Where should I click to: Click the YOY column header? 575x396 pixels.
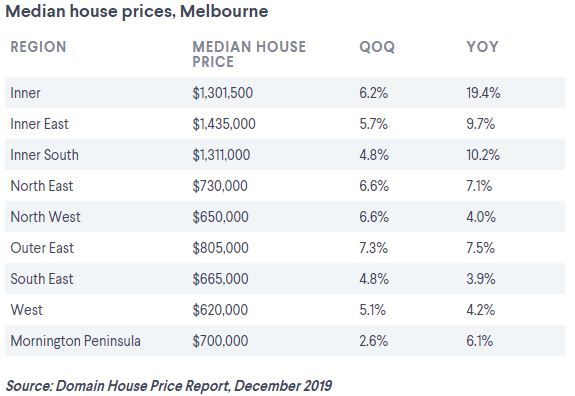point(482,47)
